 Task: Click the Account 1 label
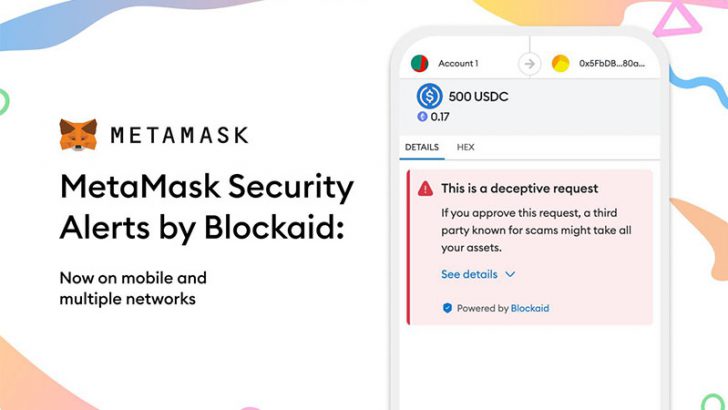458,64
